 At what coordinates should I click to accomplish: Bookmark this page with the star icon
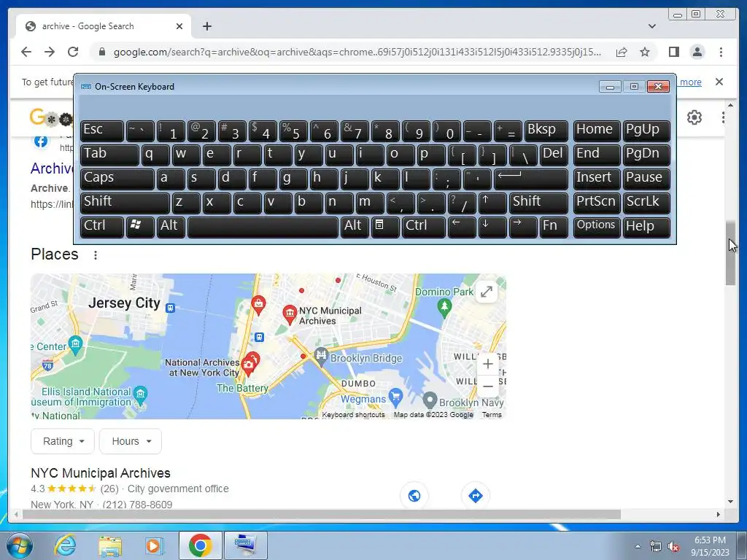[645, 52]
